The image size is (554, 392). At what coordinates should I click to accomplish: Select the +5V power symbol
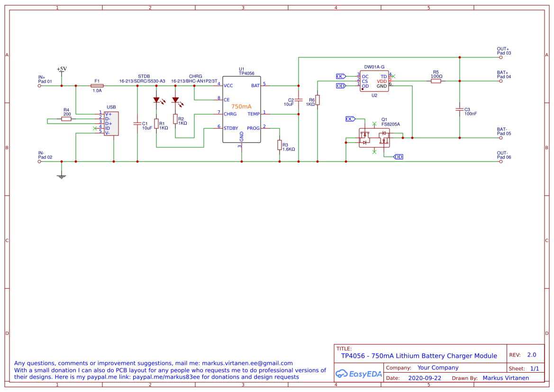tap(62, 71)
